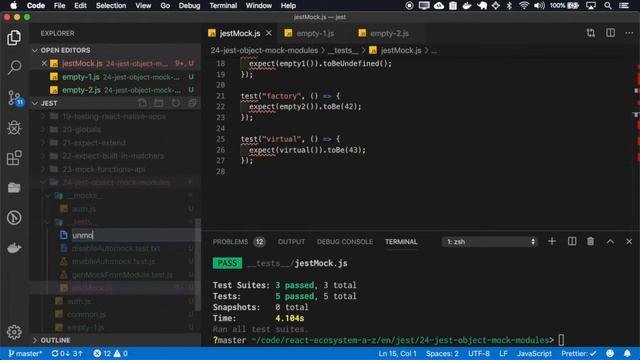Open macOS Spotlight search icon
Viewport: 640px width, 360px height.
(x=608, y=5)
